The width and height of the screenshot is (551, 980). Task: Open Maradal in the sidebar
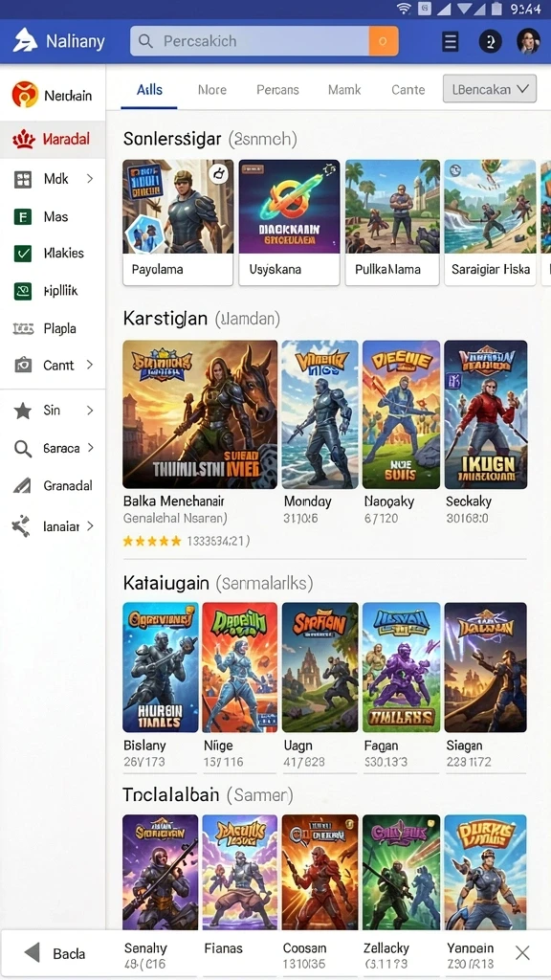click(53, 139)
